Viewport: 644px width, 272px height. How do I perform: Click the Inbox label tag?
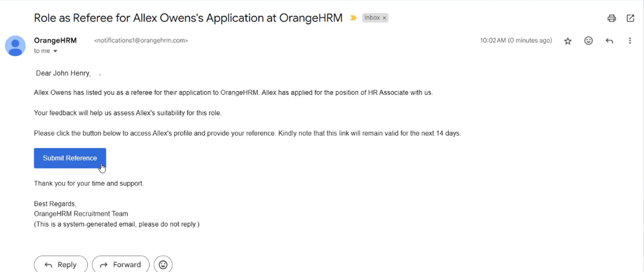pyautogui.click(x=372, y=18)
